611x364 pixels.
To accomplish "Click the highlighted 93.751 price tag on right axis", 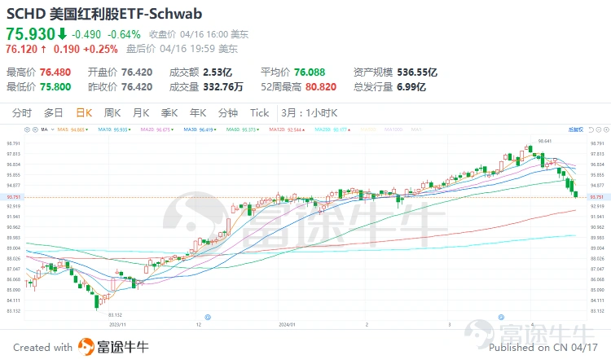I will click(596, 197).
